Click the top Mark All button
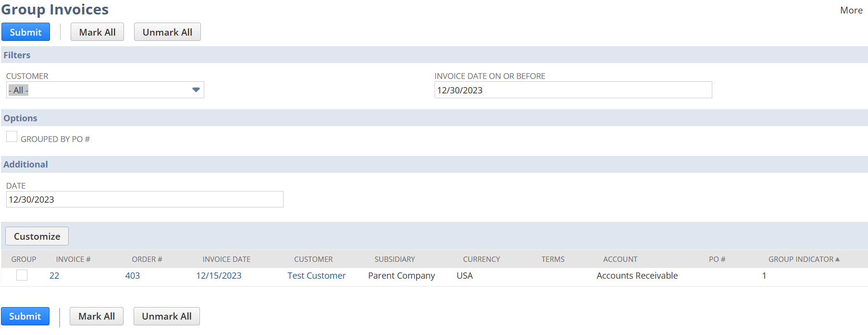The width and height of the screenshot is (868, 335). point(97,32)
